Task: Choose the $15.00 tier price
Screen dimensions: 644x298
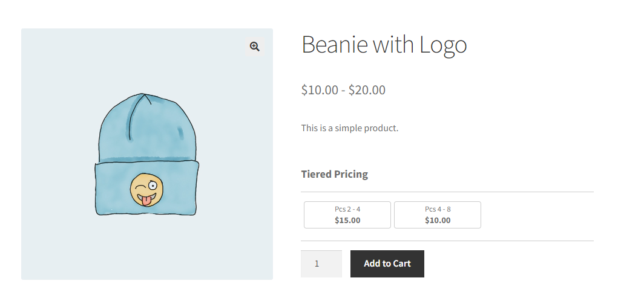Action: (347, 220)
